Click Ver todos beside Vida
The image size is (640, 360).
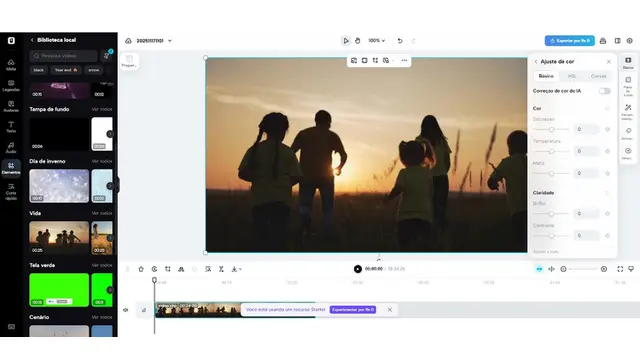click(102, 213)
